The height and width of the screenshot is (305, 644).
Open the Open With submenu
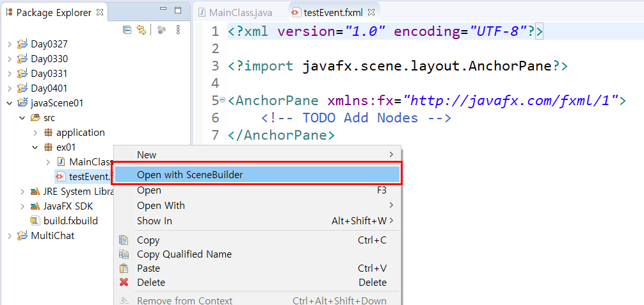pos(257,206)
